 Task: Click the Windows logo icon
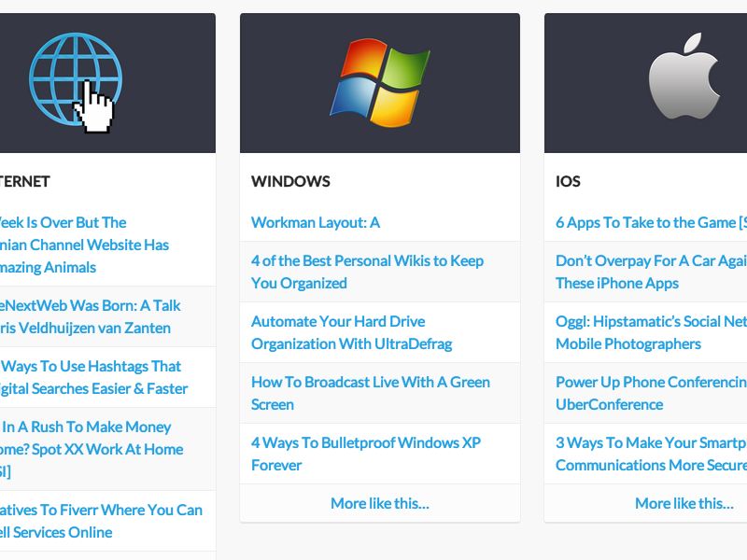tap(380, 82)
